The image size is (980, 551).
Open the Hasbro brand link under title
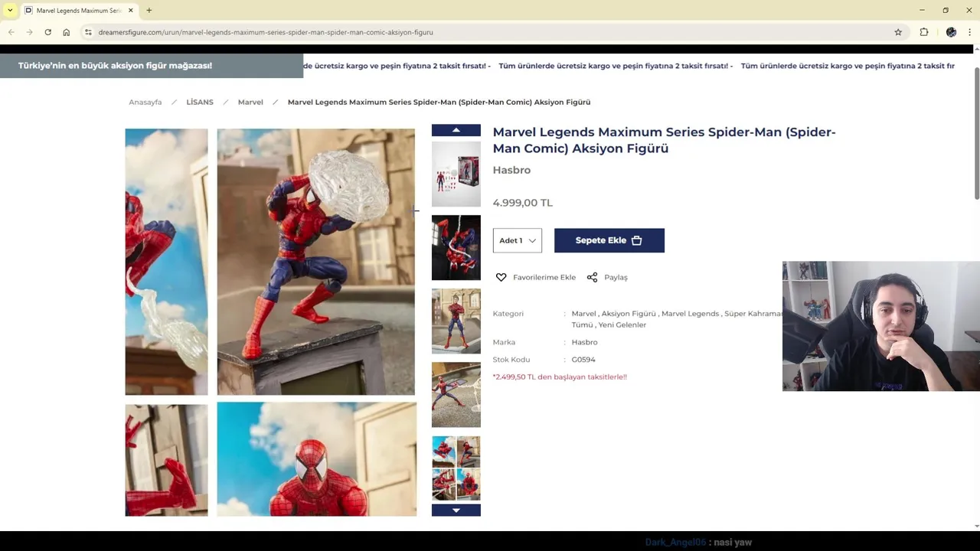[x=511, y=170]
